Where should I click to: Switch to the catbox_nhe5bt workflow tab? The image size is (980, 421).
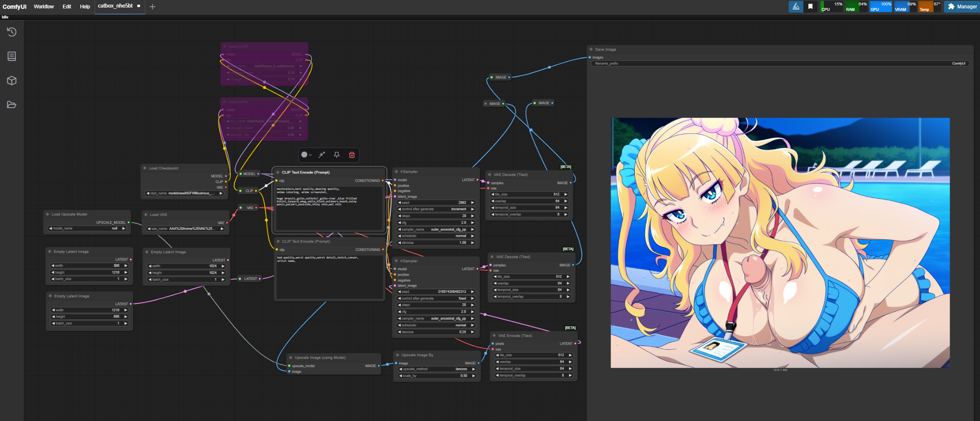(115, 6)
